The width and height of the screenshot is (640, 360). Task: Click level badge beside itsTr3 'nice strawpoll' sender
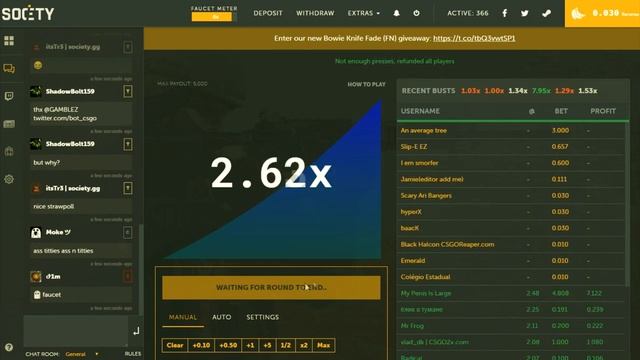pyautogui.click(x=128, y=188)
